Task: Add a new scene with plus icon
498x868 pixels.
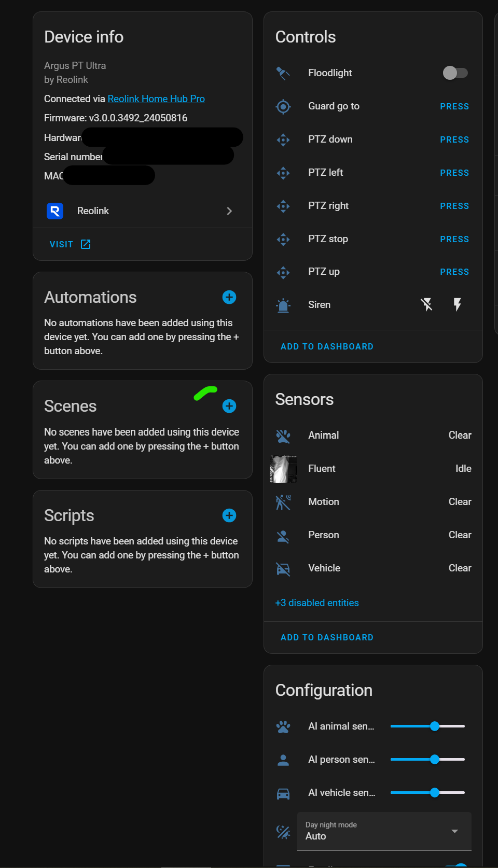Action: click(229, 406)
